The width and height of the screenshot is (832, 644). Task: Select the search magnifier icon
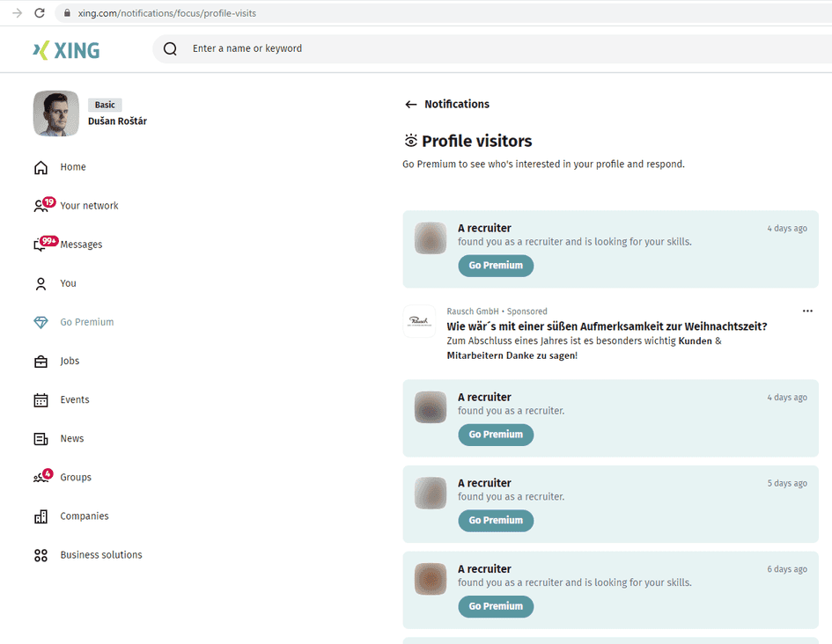pos(169,48)
